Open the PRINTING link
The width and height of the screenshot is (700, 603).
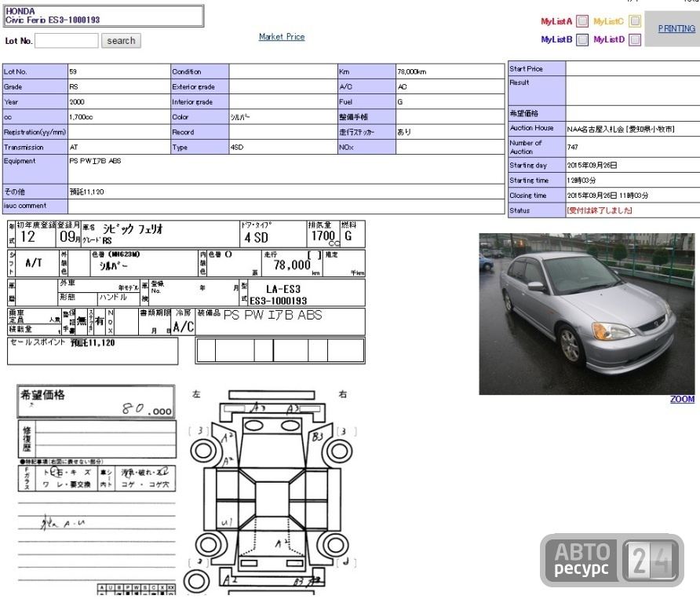point(676,28)
